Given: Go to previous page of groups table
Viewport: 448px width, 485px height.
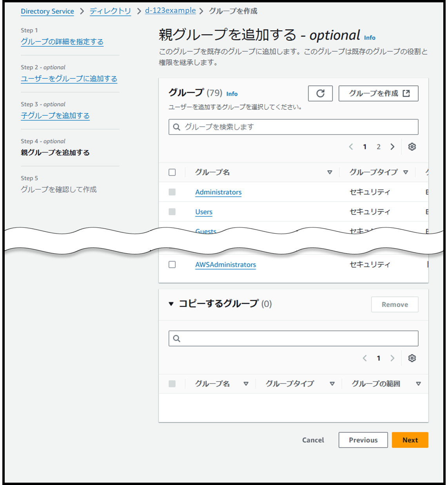Looking at the screenshot, I should point(351,147).
